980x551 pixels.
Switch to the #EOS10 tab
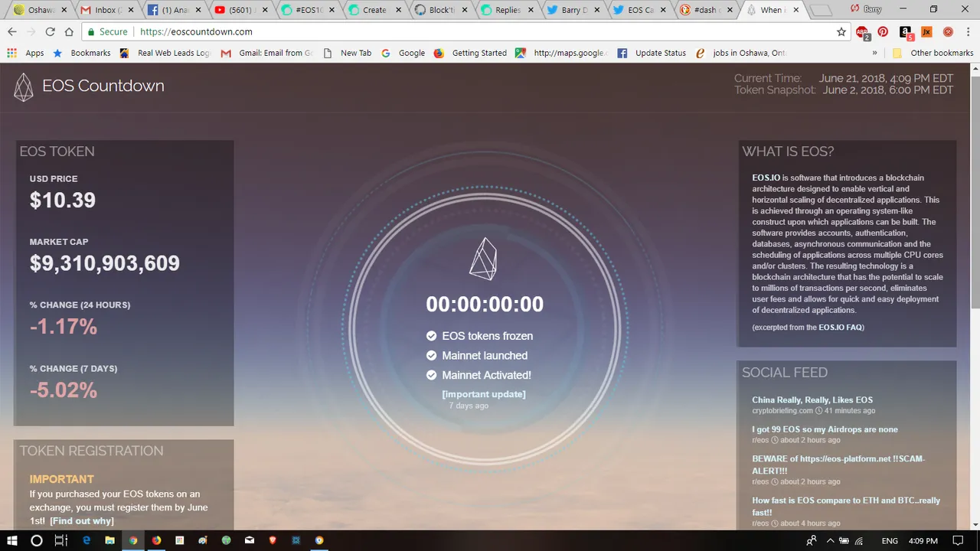[x=306, y=10]
